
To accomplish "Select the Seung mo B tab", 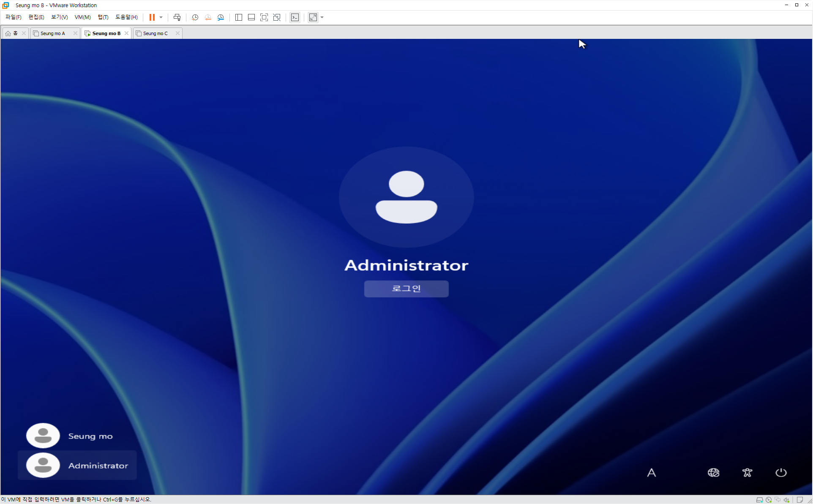I will 106,33.
